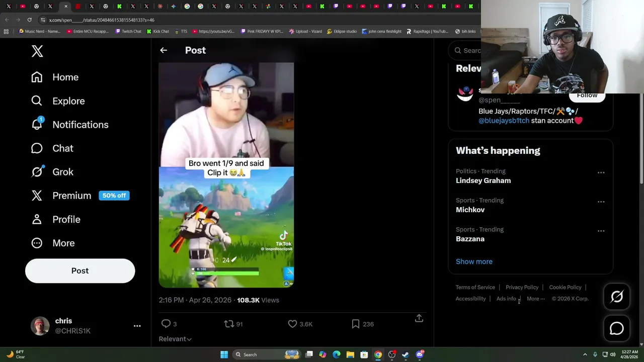This screenshot has width=644, height=362.
Task: Open the Windows Start menu
Action: pos(224,354)
